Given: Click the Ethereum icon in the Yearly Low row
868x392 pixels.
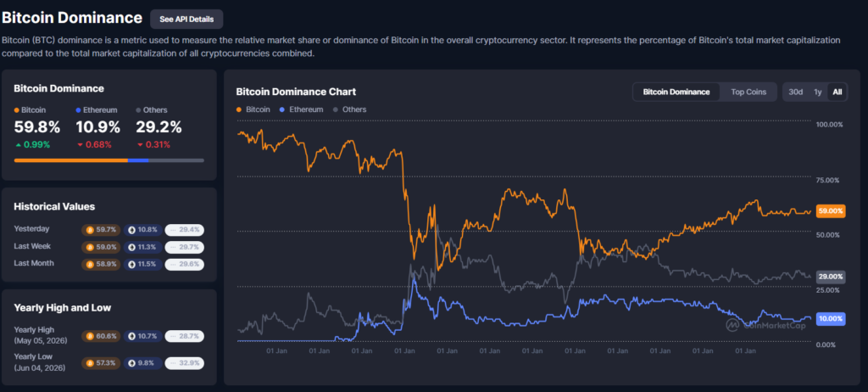Looking at the screenshot, I should coord(131,363).
